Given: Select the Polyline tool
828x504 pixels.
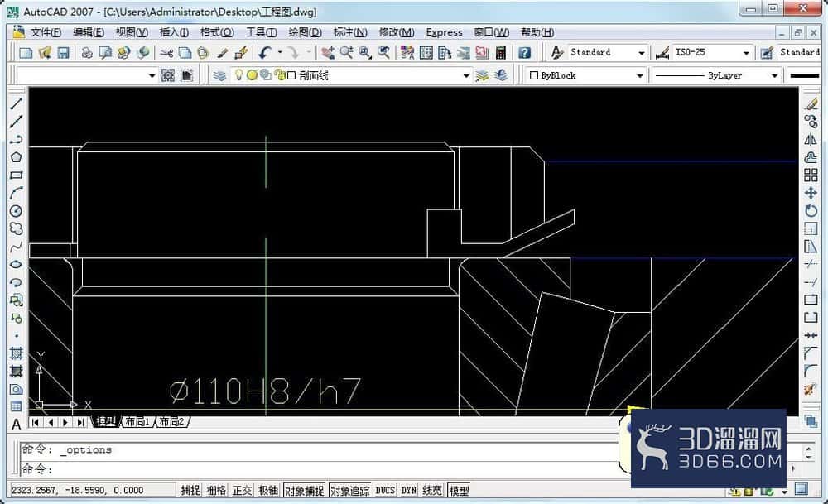Looking at the screenshot, I should [x=16, y=139].
